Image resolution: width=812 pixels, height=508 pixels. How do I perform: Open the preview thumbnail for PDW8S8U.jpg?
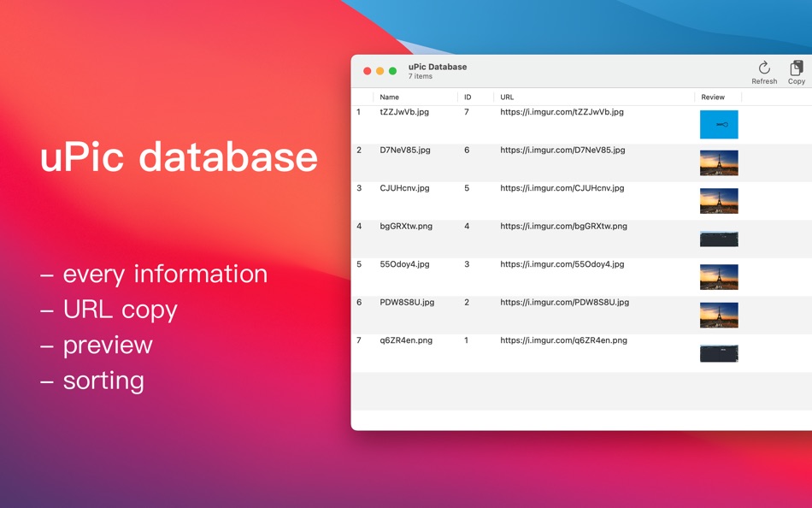[x=719, y=316]
